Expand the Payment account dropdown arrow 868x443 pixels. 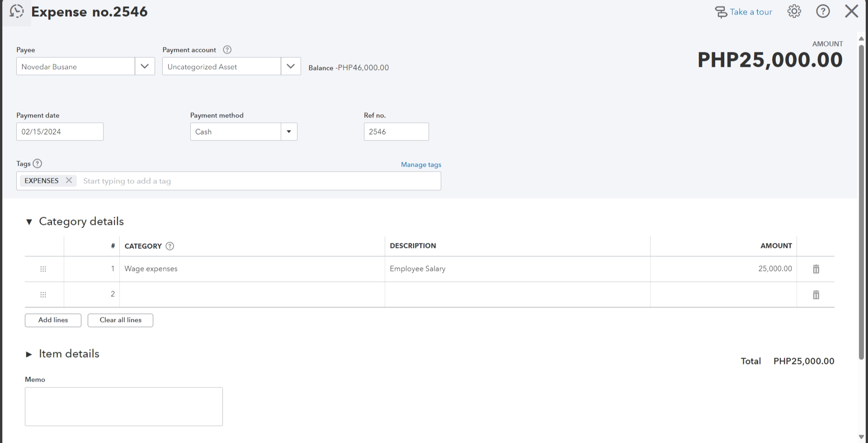291,66
